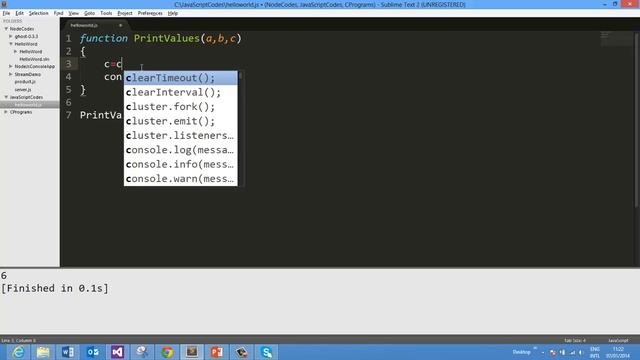The image size is (640, 360).
Task: Open the Tools menu
Action: [106, 13]
